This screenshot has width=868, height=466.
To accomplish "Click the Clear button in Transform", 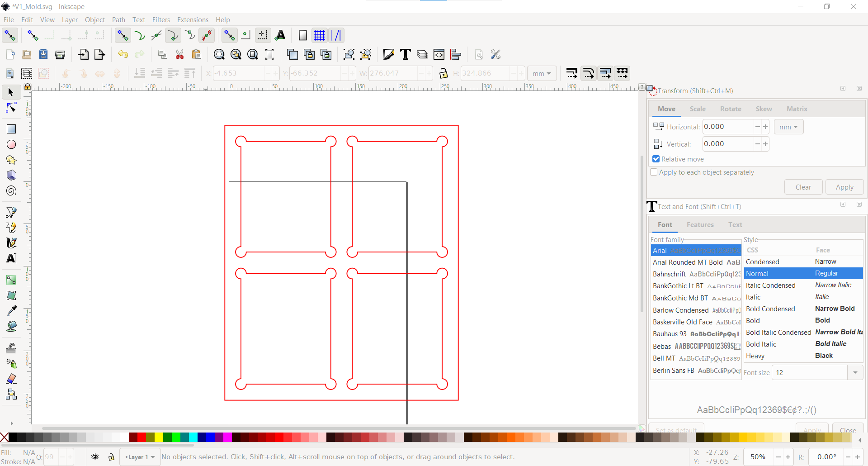I will (x=803, y=187).
